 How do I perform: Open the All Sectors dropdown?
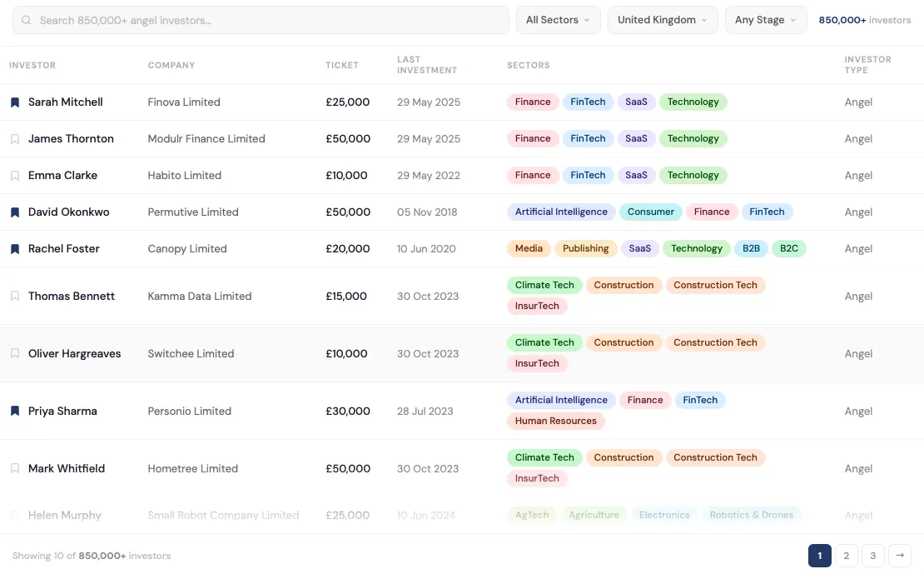click(x=558, y=20)
